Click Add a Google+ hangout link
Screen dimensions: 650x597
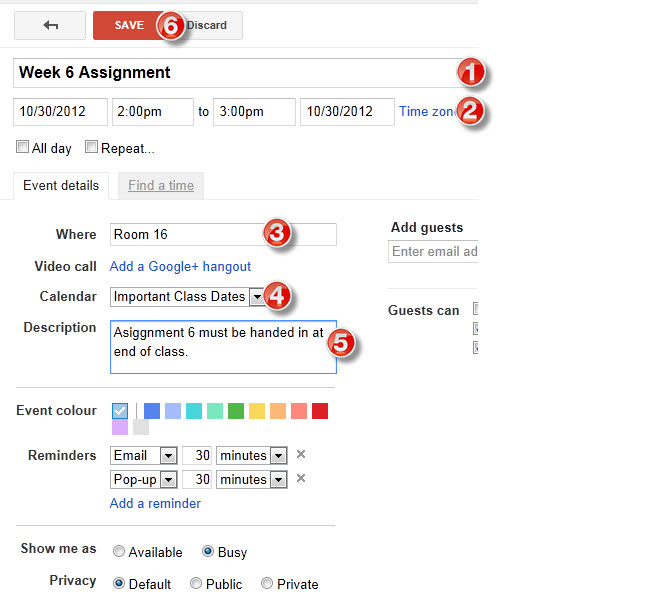(x=180, y=266)
